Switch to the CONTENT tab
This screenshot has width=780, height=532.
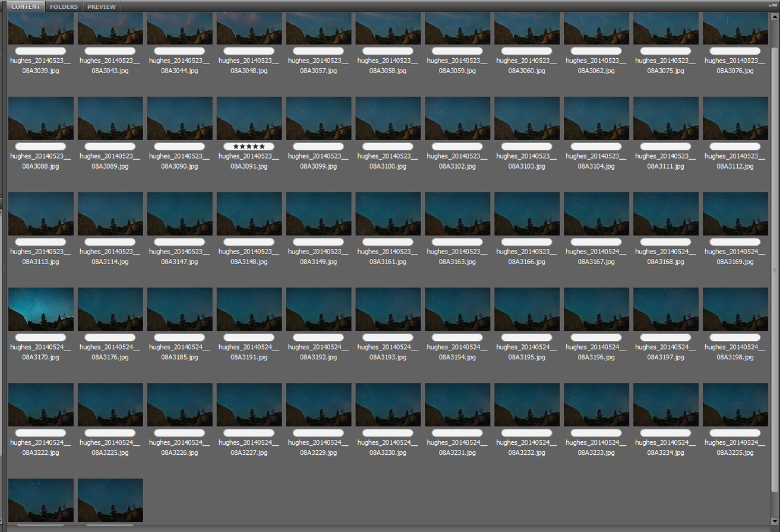click(26, 7)
